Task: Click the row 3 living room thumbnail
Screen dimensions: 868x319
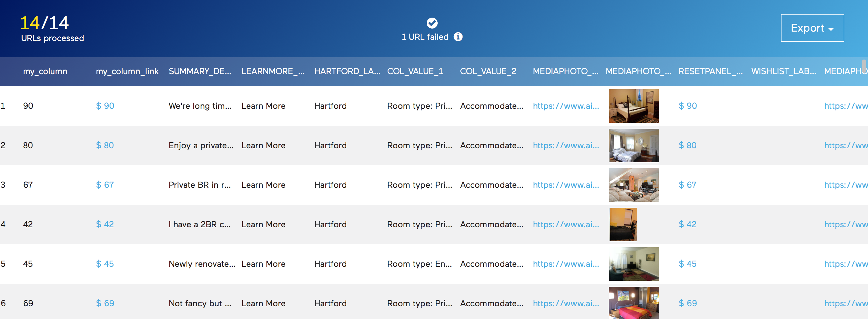Action: (x=633, y=185)
